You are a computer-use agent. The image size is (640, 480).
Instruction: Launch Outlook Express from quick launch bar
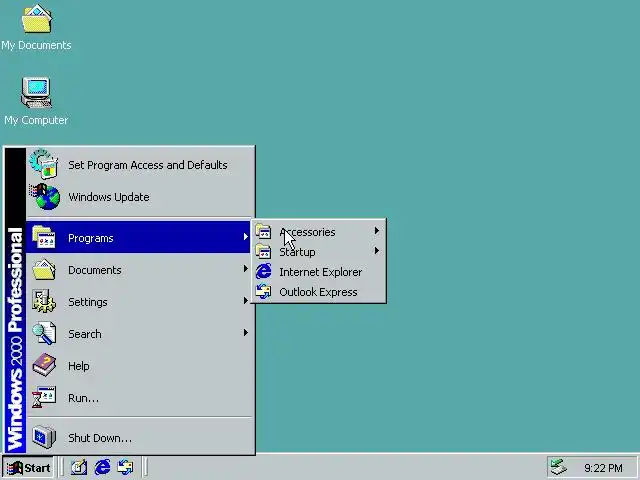(125, 467)
